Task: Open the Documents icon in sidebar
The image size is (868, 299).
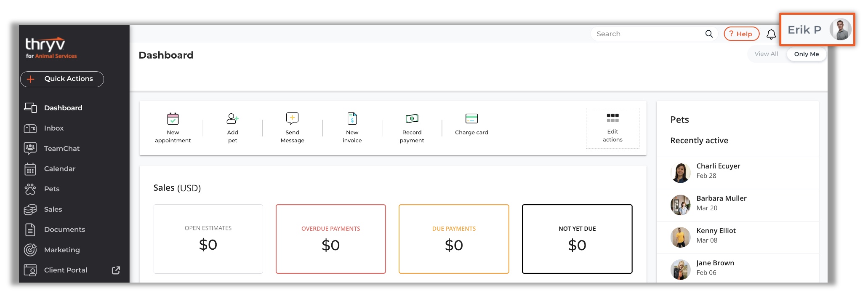Action: 30,230
